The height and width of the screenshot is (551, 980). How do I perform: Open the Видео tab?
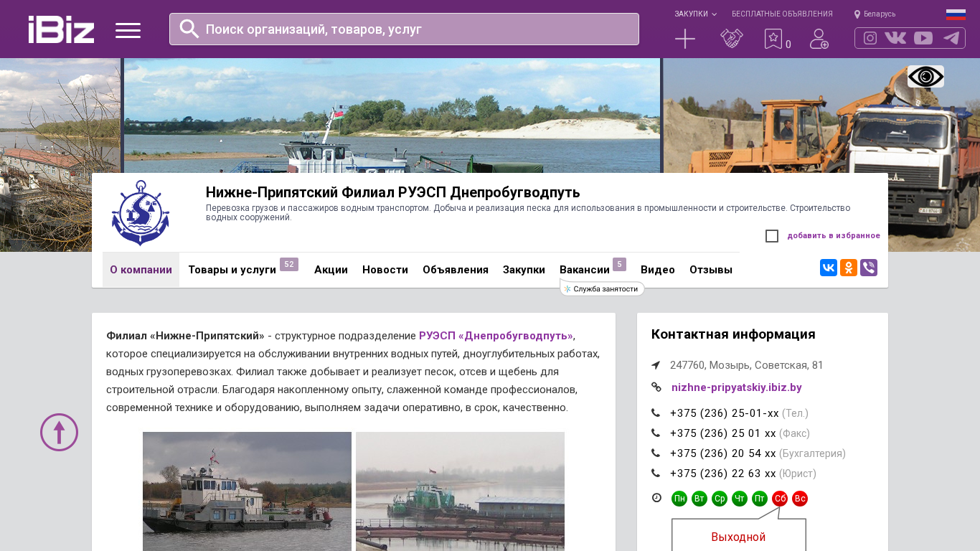point(658,270)
